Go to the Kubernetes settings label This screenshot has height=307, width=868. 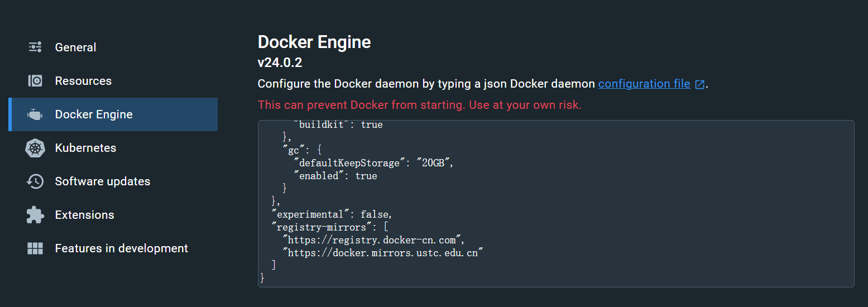tap(85, 148)
